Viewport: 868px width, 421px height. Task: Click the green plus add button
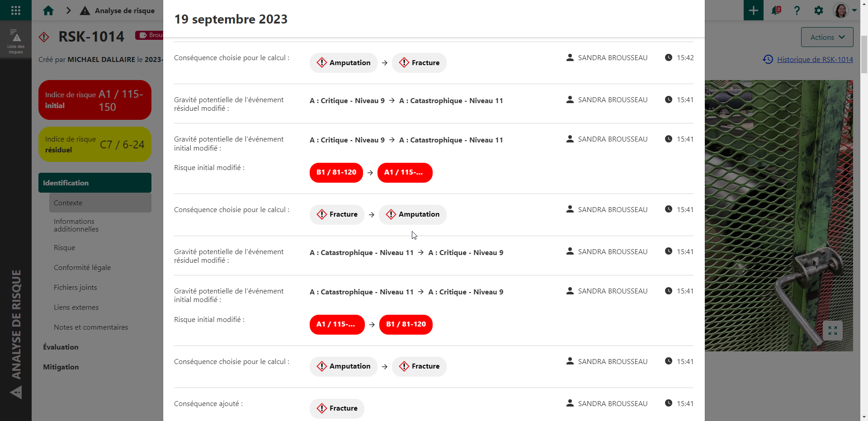pyautogui.click(x=753, y=10)
